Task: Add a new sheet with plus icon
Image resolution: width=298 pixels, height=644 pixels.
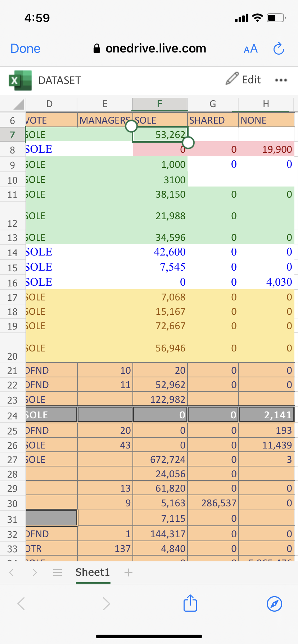Action: click(128, 572)
